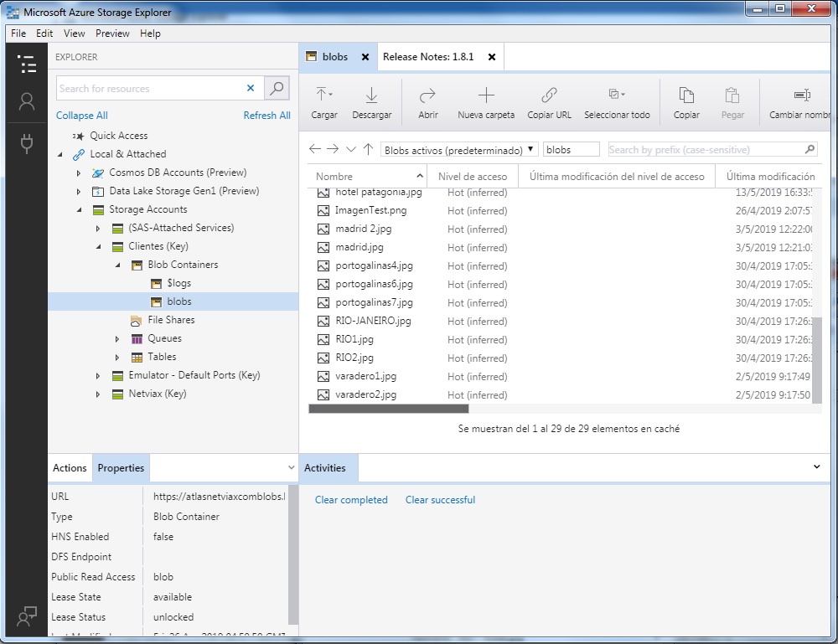
Task: Click the Cambiar nombre rename toolbar button
Action: [799, 102]
